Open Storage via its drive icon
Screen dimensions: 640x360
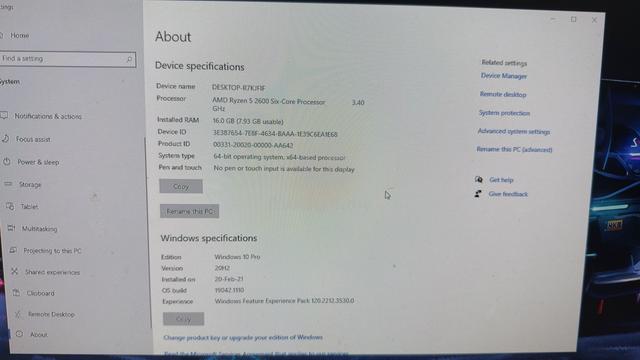[x=8, y=184]
